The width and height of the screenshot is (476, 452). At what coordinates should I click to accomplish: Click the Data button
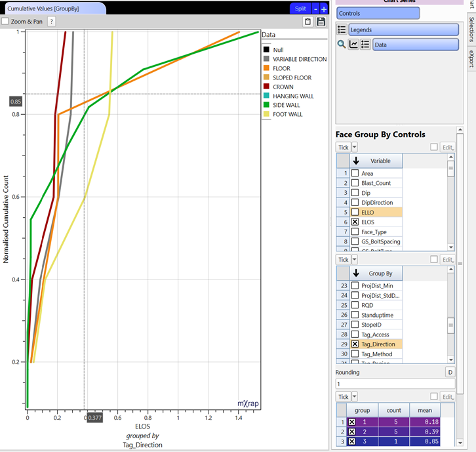click(415, 45)
